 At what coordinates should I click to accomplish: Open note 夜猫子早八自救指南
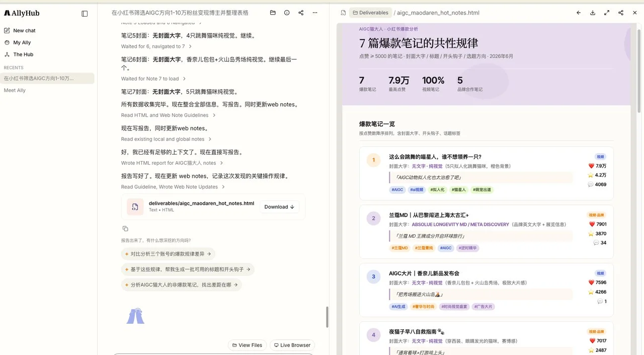(417, 332)
